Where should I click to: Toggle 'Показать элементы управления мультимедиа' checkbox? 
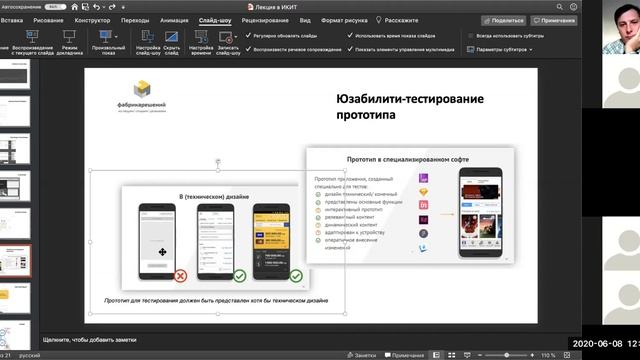[350, 49]
